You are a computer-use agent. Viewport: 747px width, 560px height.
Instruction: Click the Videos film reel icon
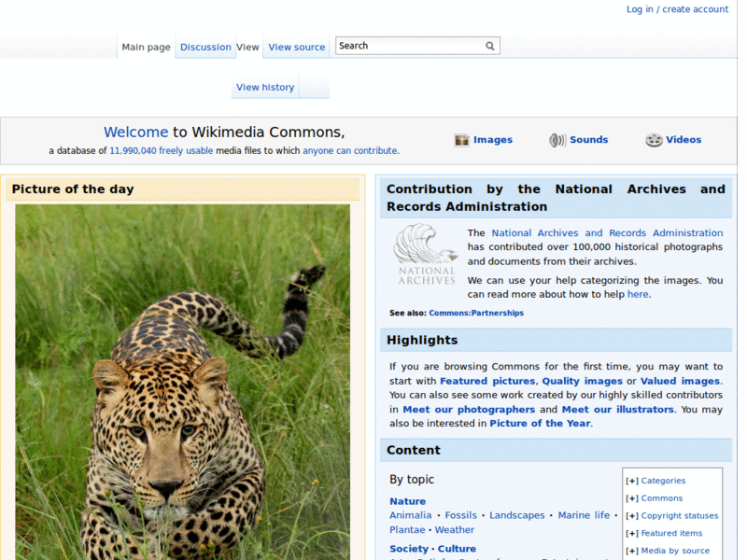[x=654, y=140]
